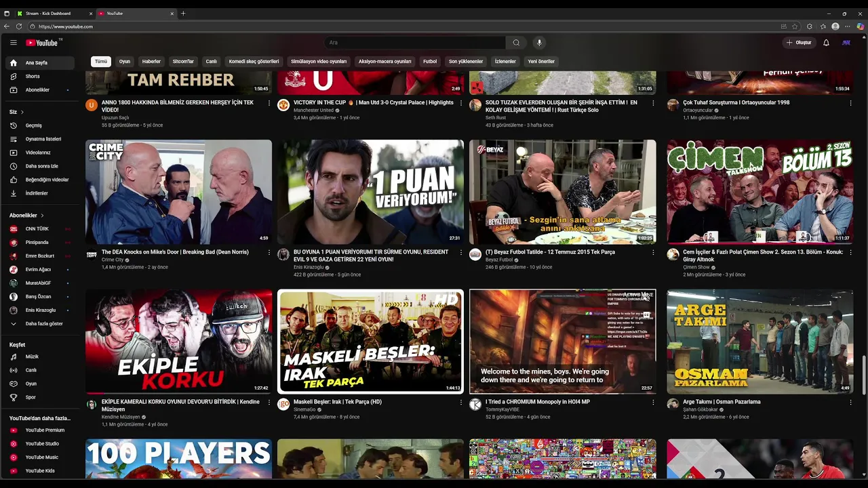868x488 pixels.
Task: Open Shorts in the sidebar
Action: 41,76
